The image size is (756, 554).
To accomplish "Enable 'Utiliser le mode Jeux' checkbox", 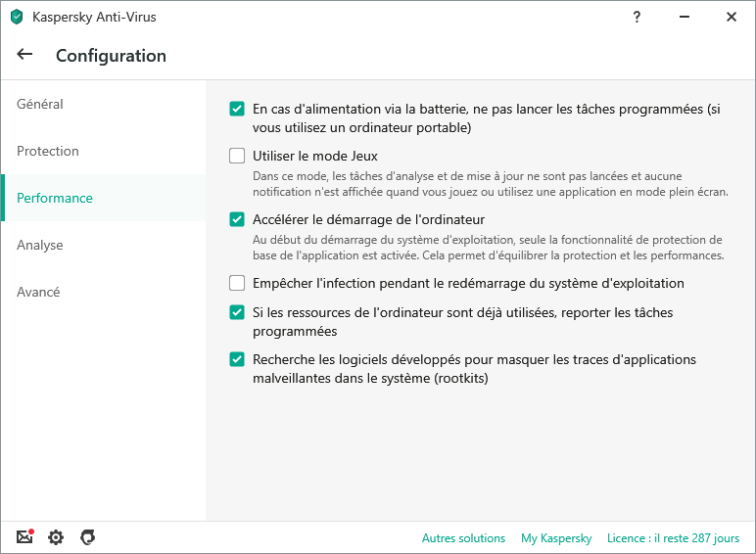I will click(x=237, y=156).
